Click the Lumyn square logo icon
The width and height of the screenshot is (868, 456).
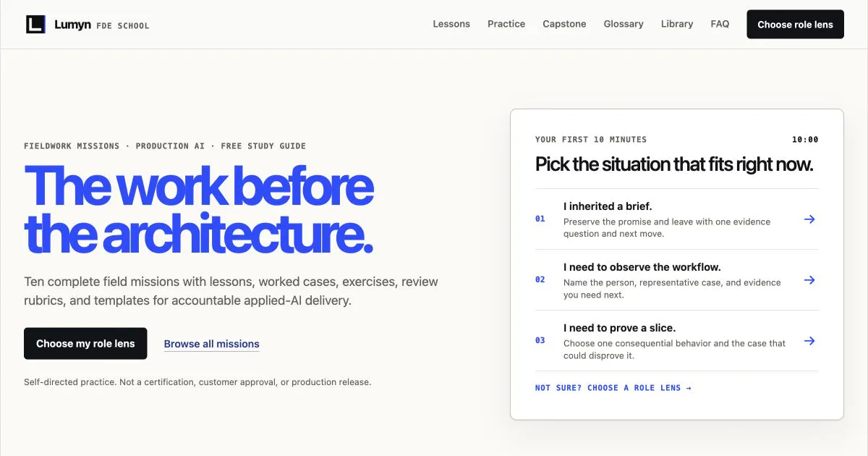35,25
